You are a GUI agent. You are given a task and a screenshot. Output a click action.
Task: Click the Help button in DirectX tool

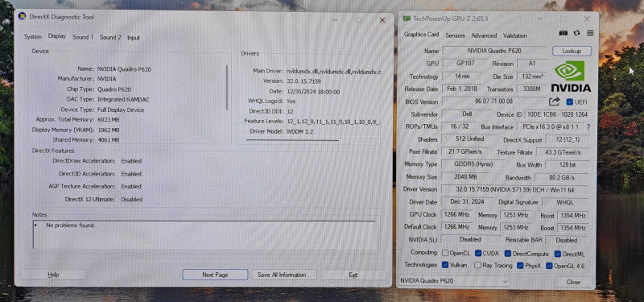point(53,275)
